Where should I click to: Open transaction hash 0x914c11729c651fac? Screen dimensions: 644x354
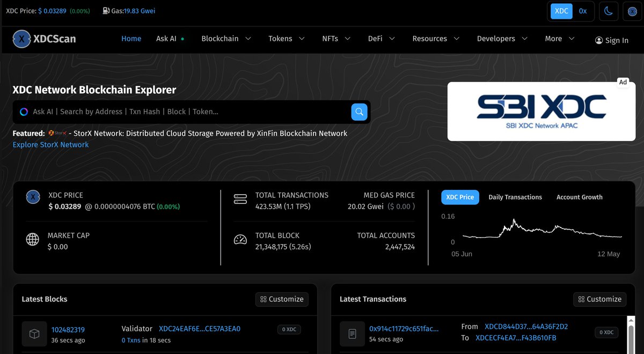(404, 329)
